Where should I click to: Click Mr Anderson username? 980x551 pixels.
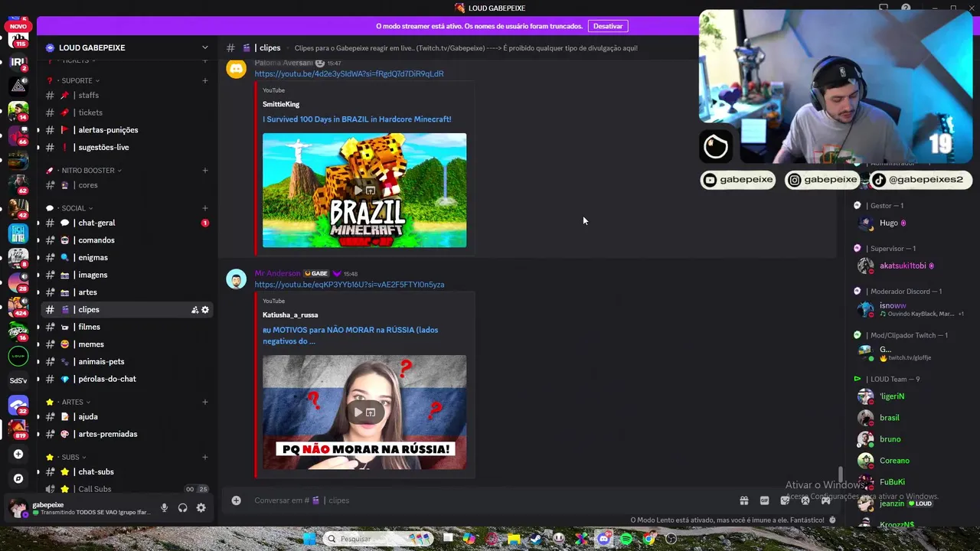pyautogui.click(x=277, y=273)
